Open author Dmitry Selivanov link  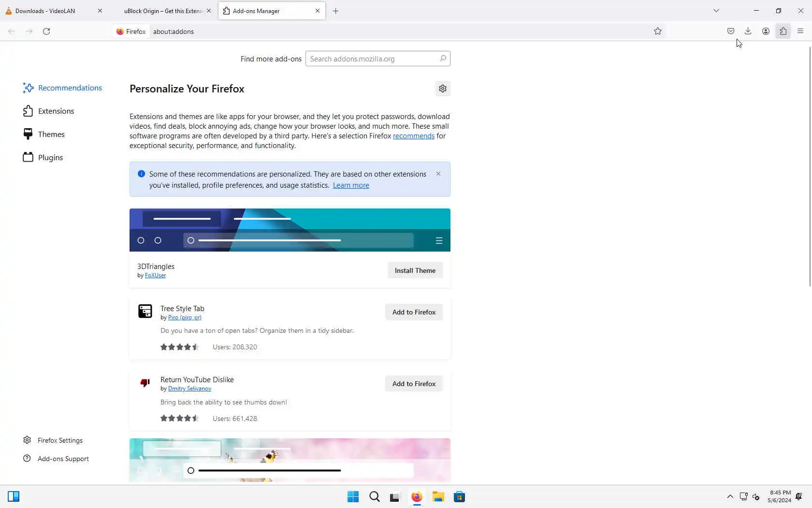tap(189, 388)
